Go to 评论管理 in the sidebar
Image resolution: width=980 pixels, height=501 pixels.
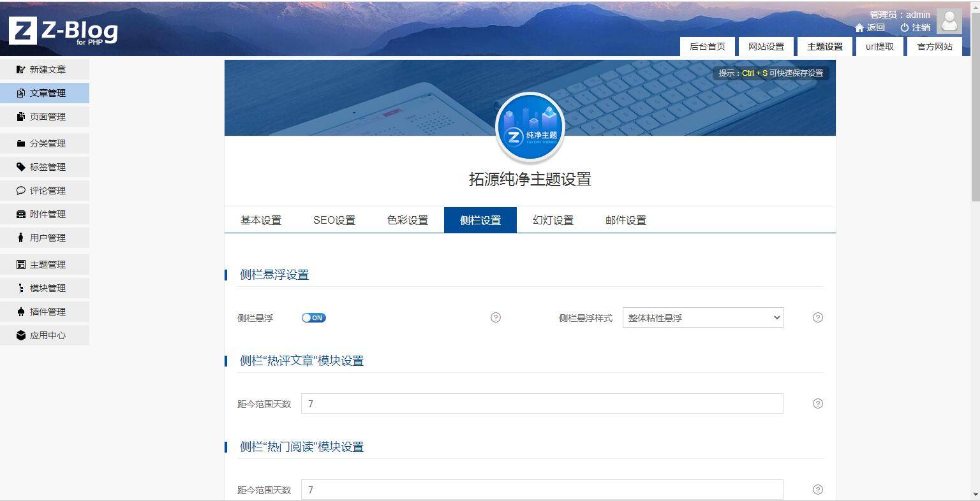[45, 190]
